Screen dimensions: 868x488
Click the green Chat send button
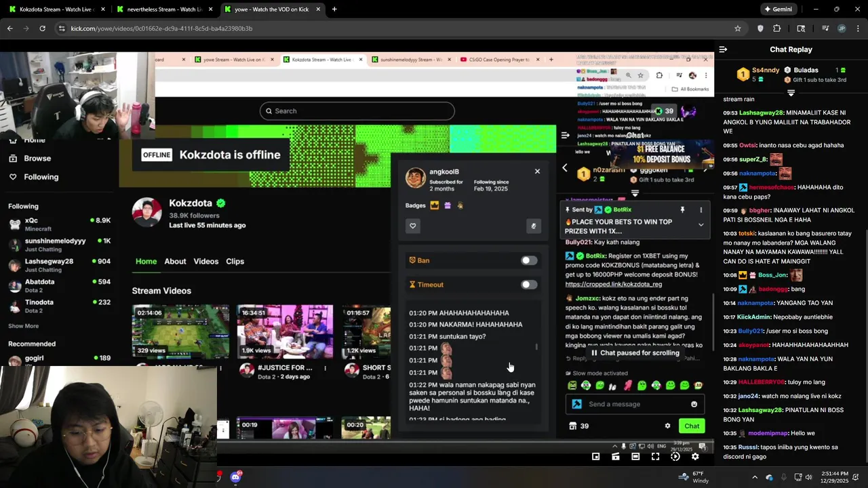tap(691, 426)
